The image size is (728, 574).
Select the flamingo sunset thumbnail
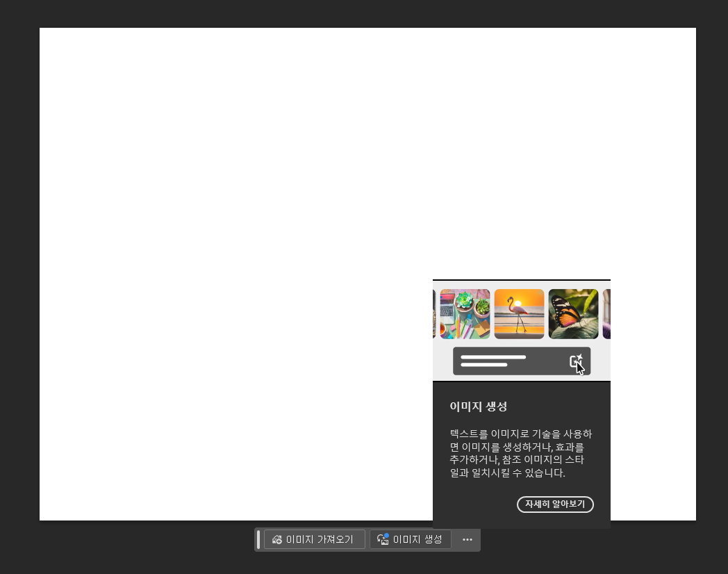click(x=519, y=314)
